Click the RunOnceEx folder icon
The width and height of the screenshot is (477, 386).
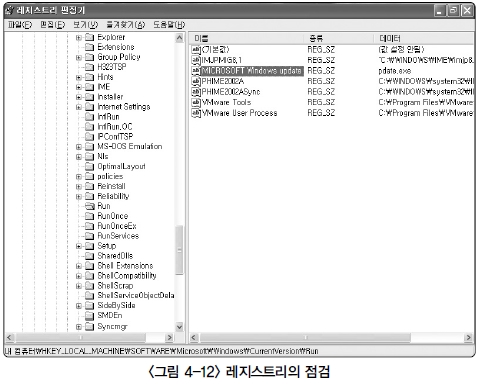(89, 226)
